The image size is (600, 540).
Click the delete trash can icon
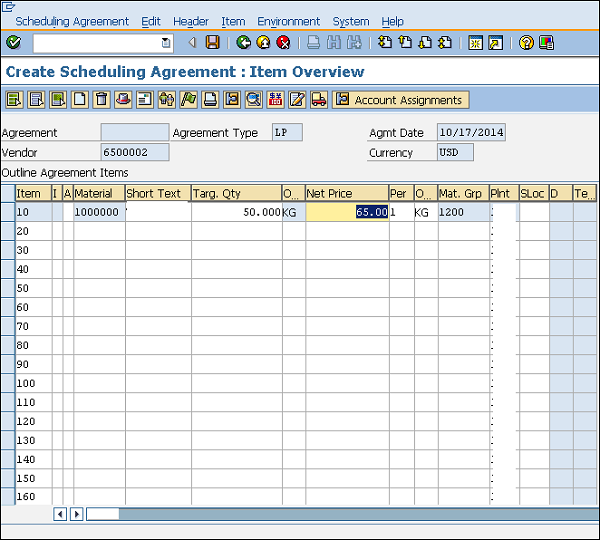click(101, 99)
